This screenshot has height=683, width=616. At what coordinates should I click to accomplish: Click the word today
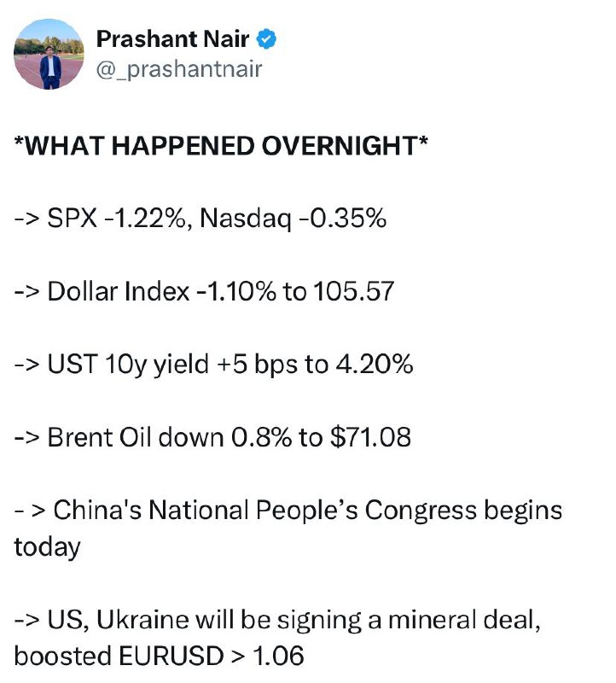click(x=47, y=547)
